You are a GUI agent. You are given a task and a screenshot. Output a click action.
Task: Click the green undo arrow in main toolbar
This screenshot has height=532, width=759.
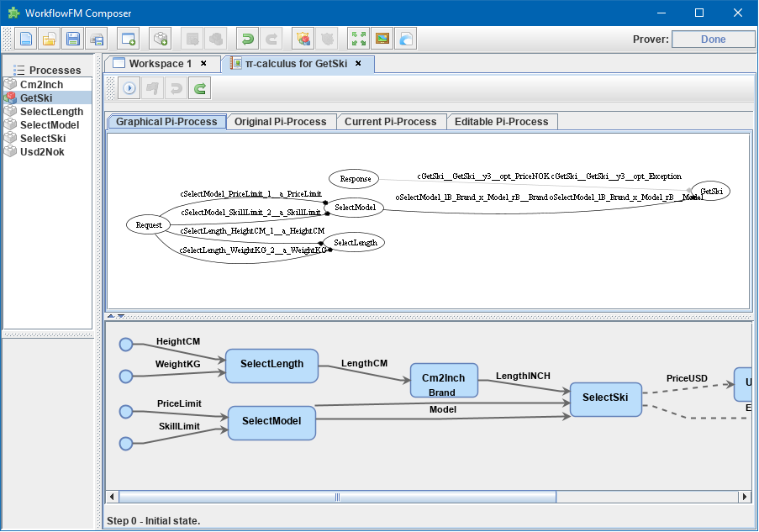[246, 38]
